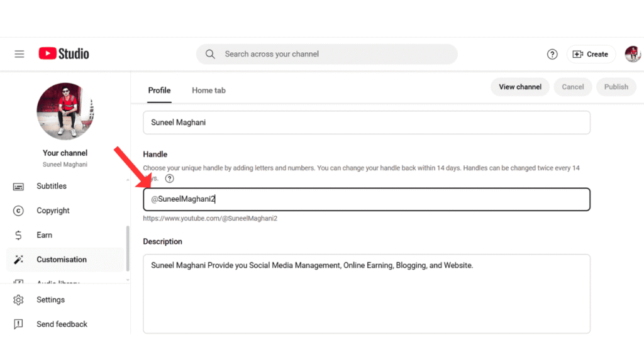Open Copyright section in sidebar
This screenshot has height=362, width=644.
tap(53, 211)
